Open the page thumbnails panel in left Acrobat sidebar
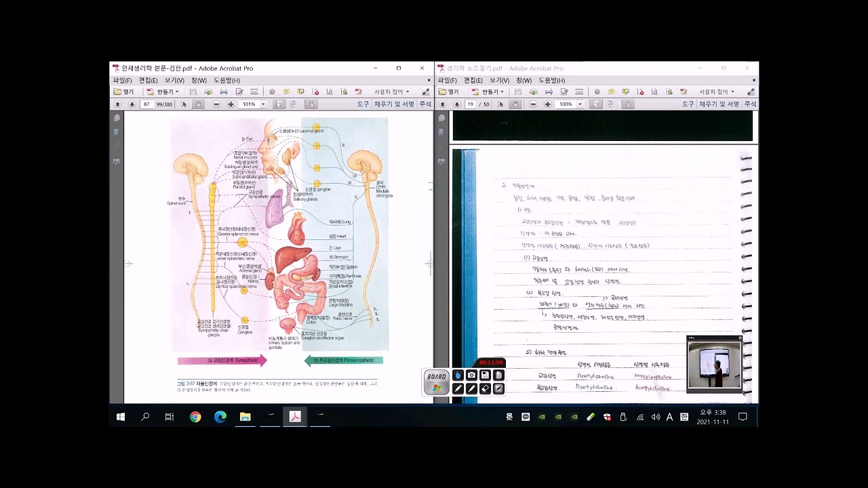The height and width of the screenshot is (488, 868). (117, 118)
